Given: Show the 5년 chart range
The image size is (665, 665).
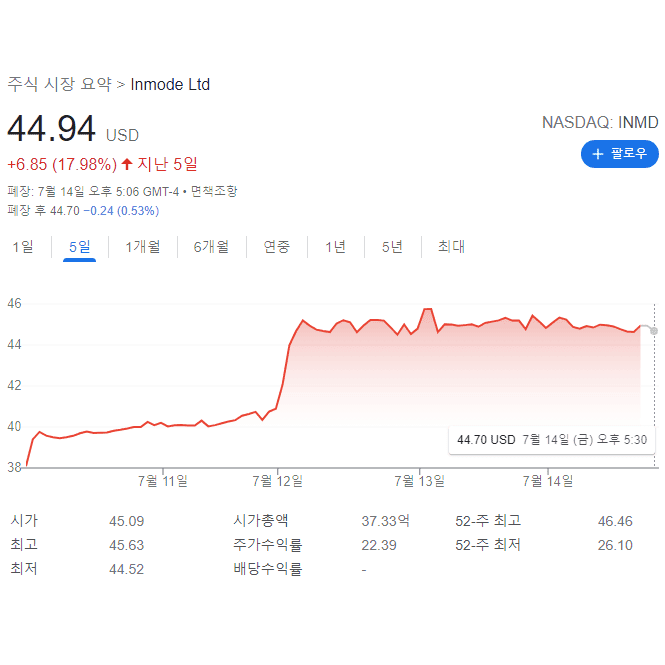Looking at the screenshot, I should pos(392,246).
